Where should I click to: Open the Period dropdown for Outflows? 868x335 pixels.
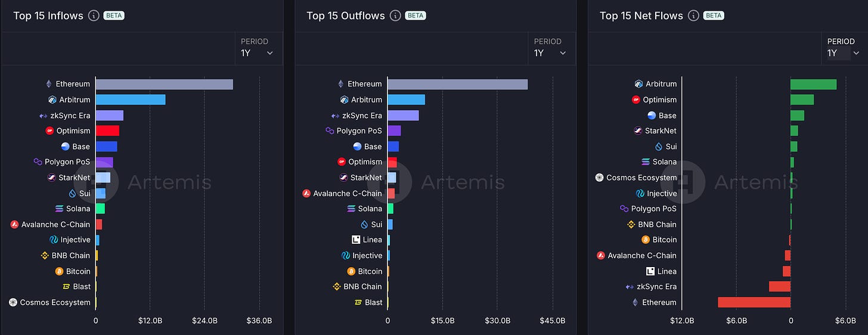pyautogui.click(x=550, y=48)
